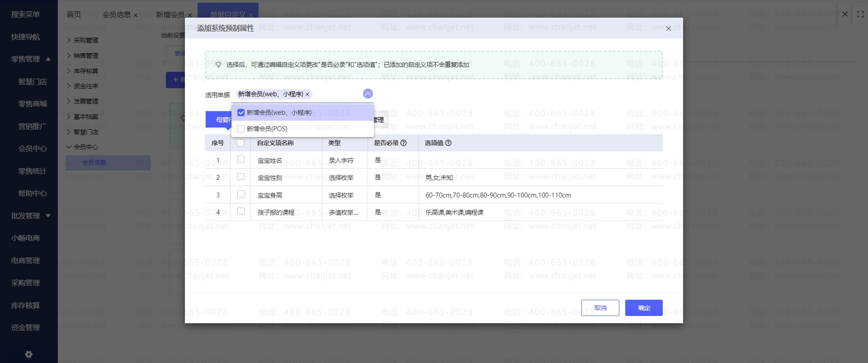Tick the checkbox for row 宝宝身高

pyautogui.click(x=241, y=194)
